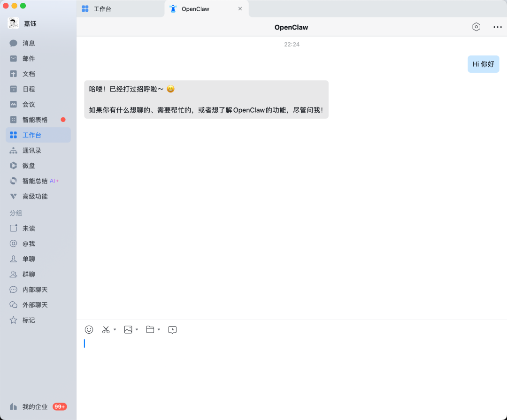The height and width of the screenshot is (420, 507).
Task: Expand the file sending dropdown arrow
Action: tap(158, 329)
